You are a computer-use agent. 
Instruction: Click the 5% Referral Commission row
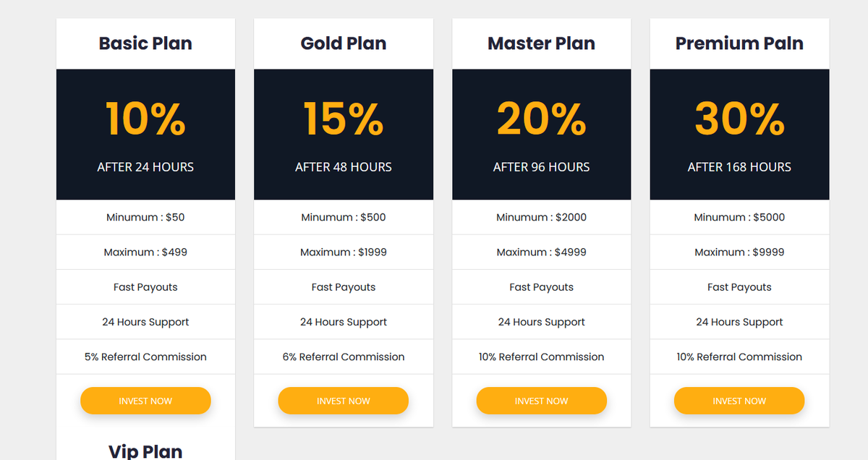[x=145, y=357]
